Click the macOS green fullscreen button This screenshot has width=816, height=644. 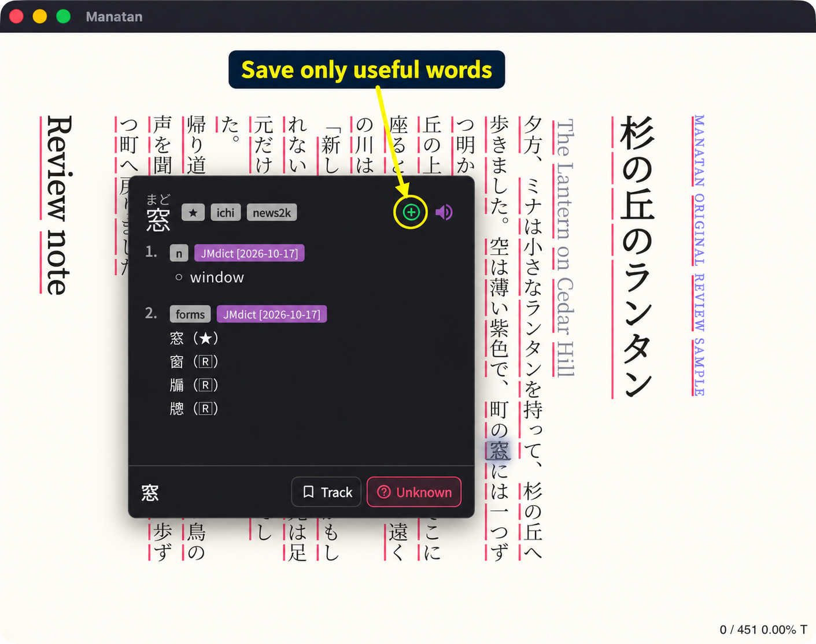tap(64, 16)
